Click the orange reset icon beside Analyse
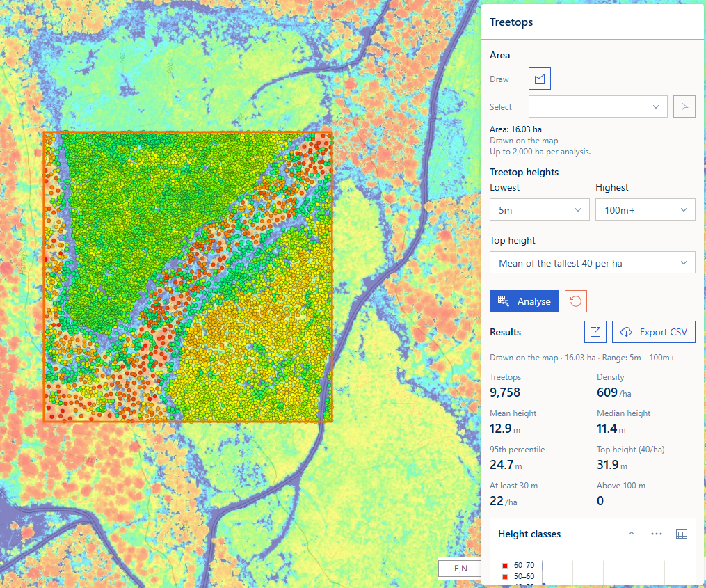Image resolution: width=706 pixels, height=588 pixels. tap(575, 301)
